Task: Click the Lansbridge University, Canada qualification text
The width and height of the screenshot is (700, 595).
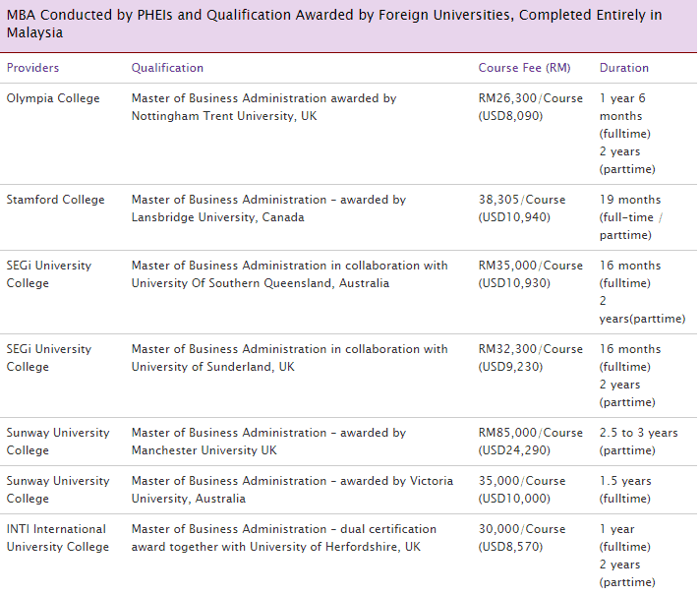Action: pos(268,208)
